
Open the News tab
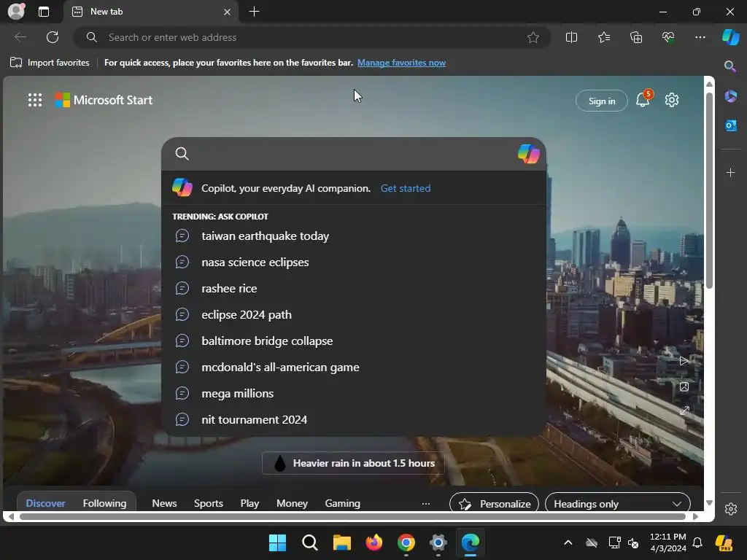tap(164, 503)
